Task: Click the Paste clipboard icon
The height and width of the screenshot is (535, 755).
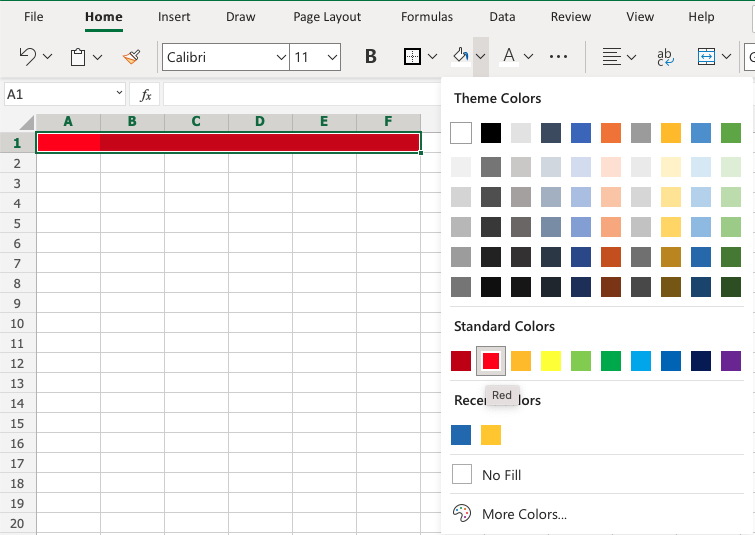Action: (77, 57)
